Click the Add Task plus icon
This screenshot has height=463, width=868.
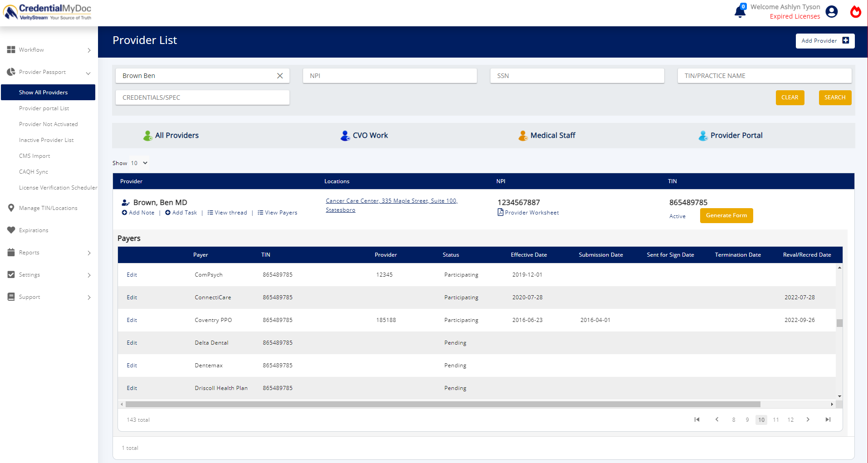coord(168,212)
